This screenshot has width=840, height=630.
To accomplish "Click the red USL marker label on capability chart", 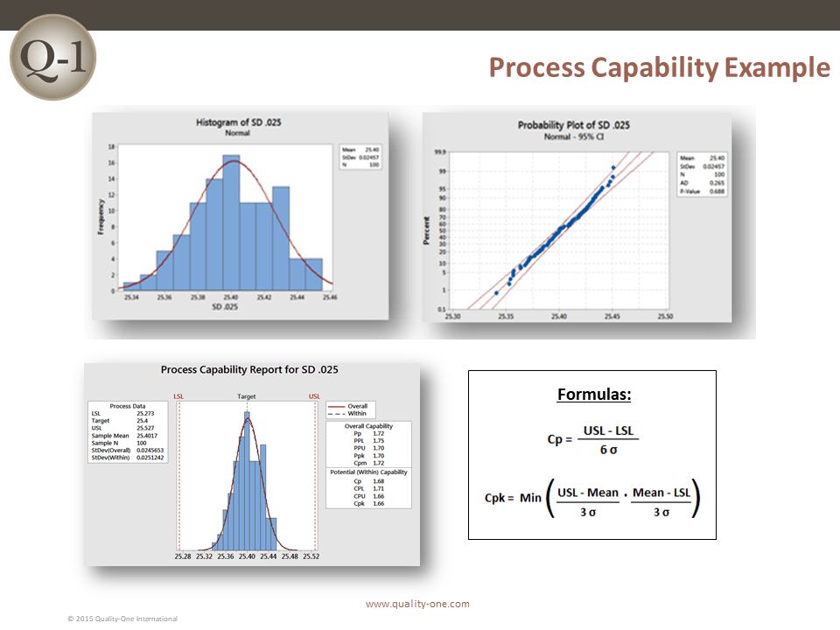I will click(x=314, y=396).
